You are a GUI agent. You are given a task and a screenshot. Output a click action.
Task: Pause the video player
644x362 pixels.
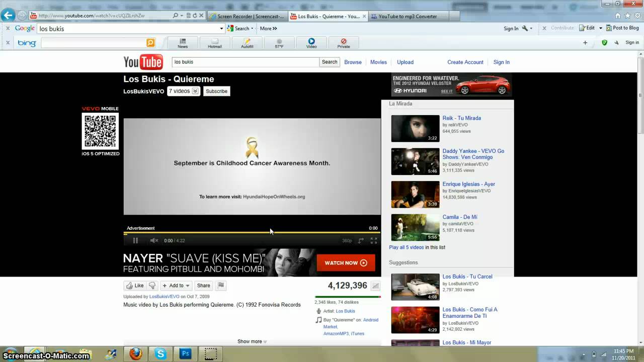click(x=135, y=240)
